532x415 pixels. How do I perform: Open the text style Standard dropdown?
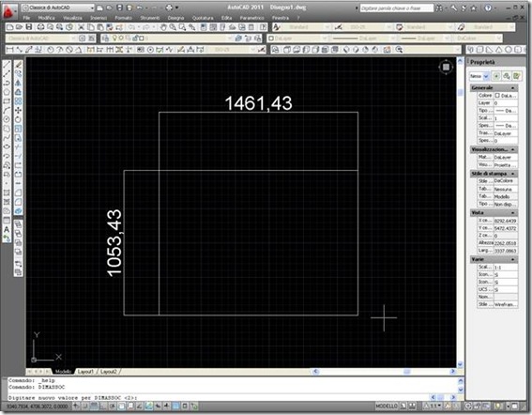pyautogui.click(x=306, y=27)
